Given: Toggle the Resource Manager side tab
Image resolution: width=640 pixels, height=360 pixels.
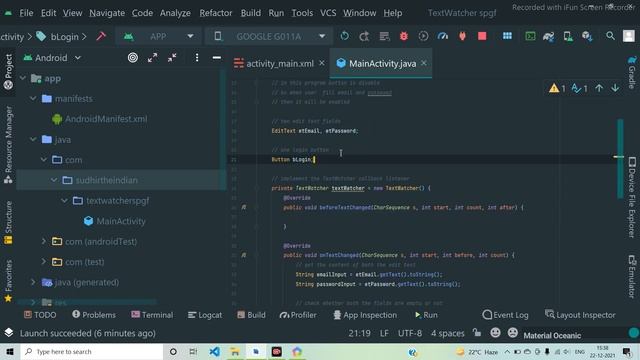Looking at the screenshot, I should pyautogui.click(x=8, y=144).
